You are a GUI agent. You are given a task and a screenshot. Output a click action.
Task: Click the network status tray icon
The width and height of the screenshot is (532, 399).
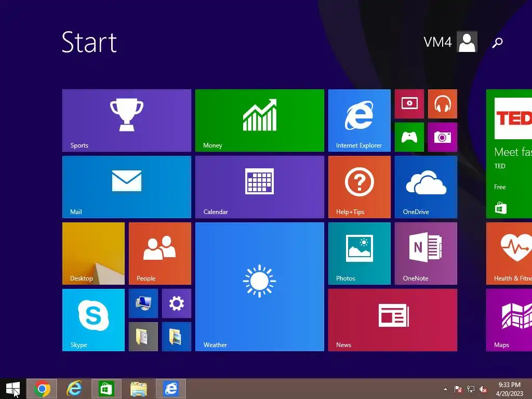(471, 389)
